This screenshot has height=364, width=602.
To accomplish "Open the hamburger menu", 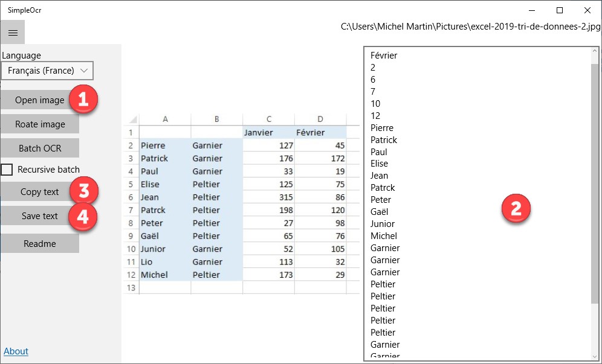I will click(x=13, y=33).
